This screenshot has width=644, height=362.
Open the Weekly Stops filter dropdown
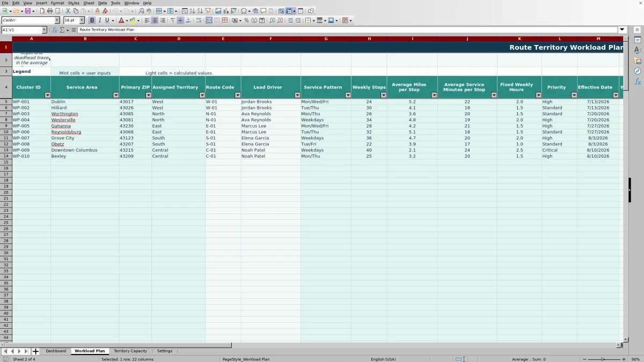(383, 95)
